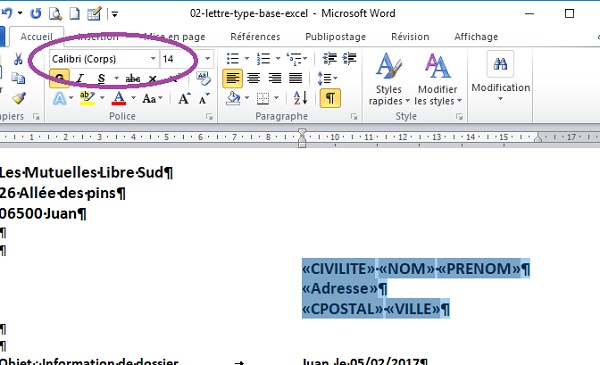Open the Calibri (Corps) font name dropdown
This screenshot has width=600, height=365.
[153, 59]
